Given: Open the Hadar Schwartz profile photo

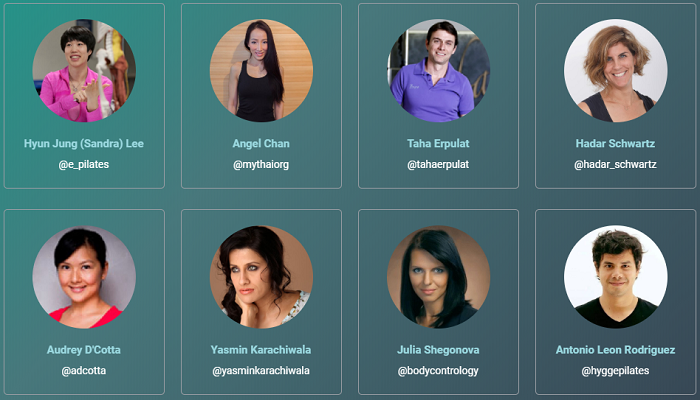Looking at the screenshot, I should (616, 71).
